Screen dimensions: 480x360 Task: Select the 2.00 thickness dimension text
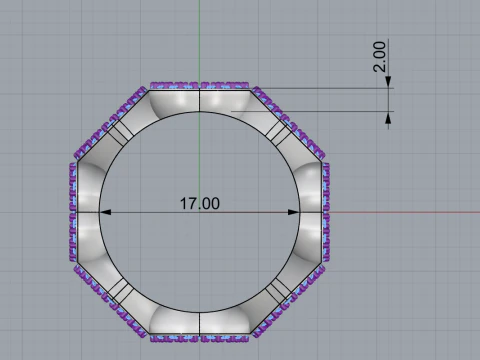click(379, 57)
